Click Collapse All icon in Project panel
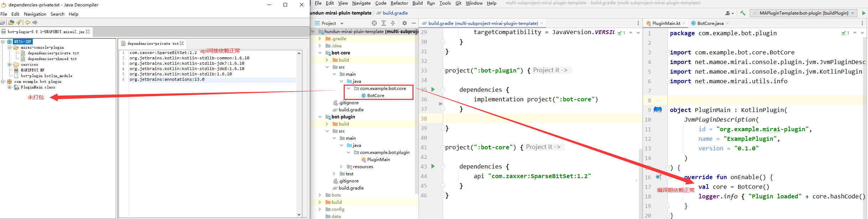 click(393, 23)
